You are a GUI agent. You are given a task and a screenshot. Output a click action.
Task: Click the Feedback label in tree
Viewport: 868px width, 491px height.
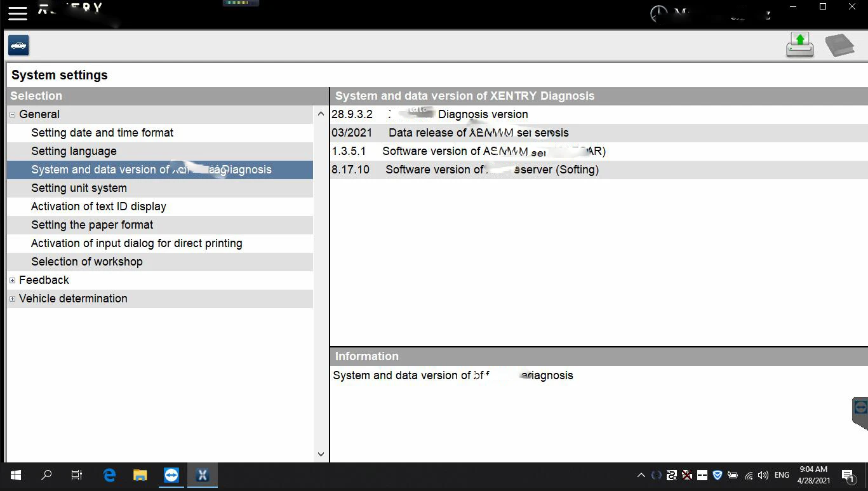coord(44,280)
